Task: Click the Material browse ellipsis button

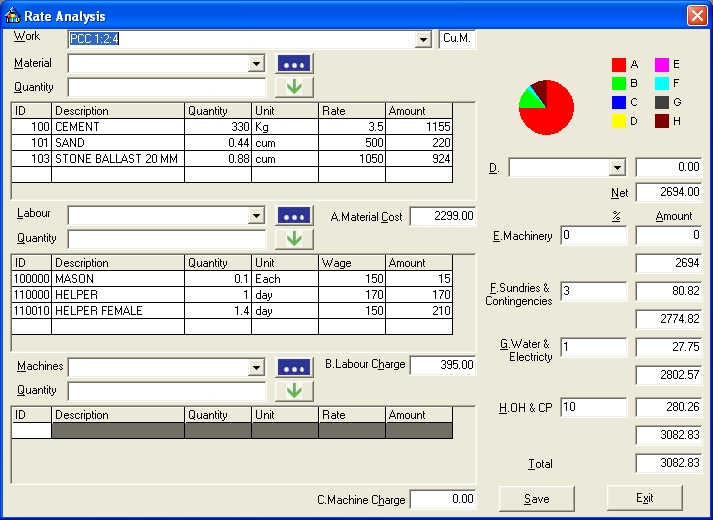Action: coord(294,64)
